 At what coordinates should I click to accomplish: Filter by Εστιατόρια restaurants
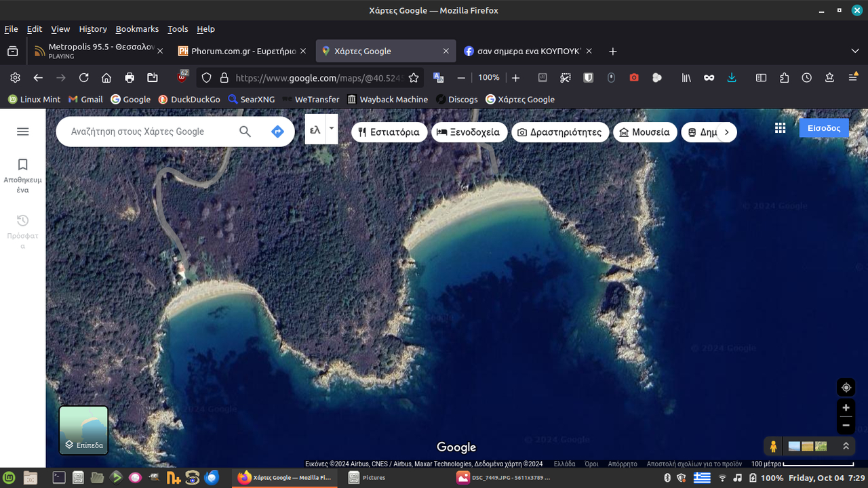pos(389,132)
